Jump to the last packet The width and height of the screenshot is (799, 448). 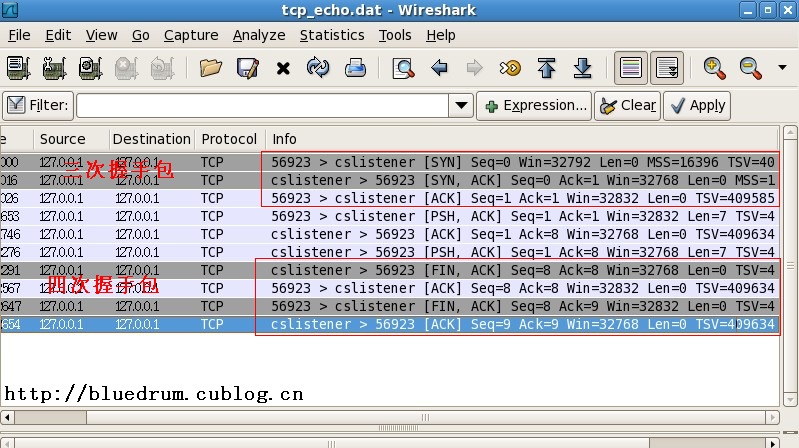click(582, 68)
